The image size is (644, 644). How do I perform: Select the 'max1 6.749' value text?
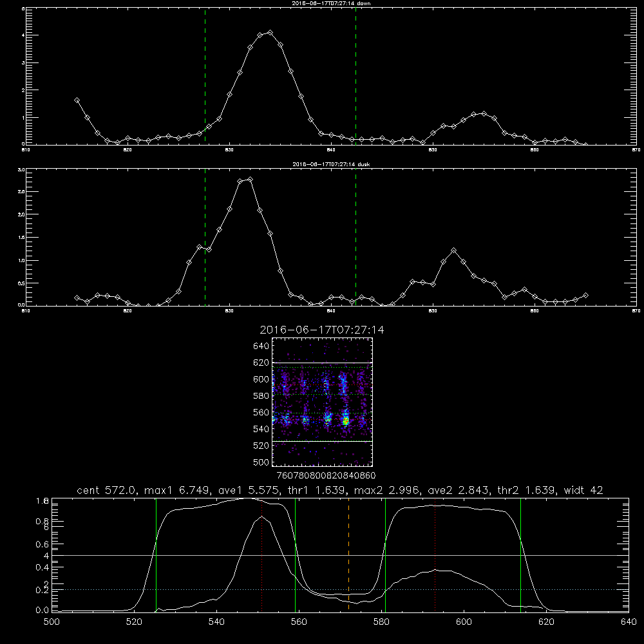178,490
